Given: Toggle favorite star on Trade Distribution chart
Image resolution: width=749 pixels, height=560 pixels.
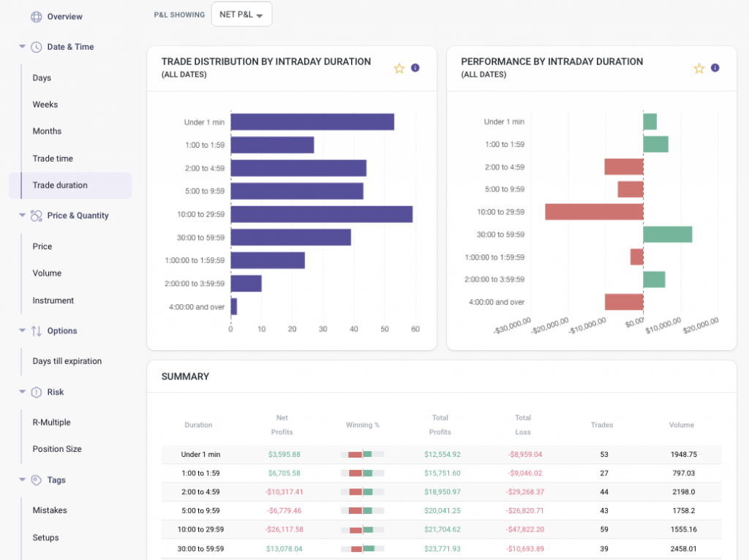Looking at the screenshot, I should click(x=399, y=67).
